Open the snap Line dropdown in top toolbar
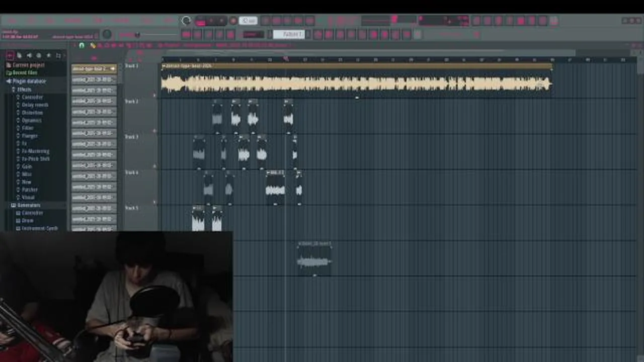This screenshot has height=362, width=644. (254, 34)
